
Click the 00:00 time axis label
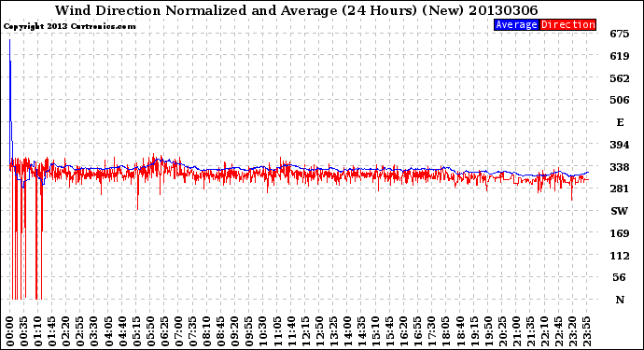coord(10,331)
